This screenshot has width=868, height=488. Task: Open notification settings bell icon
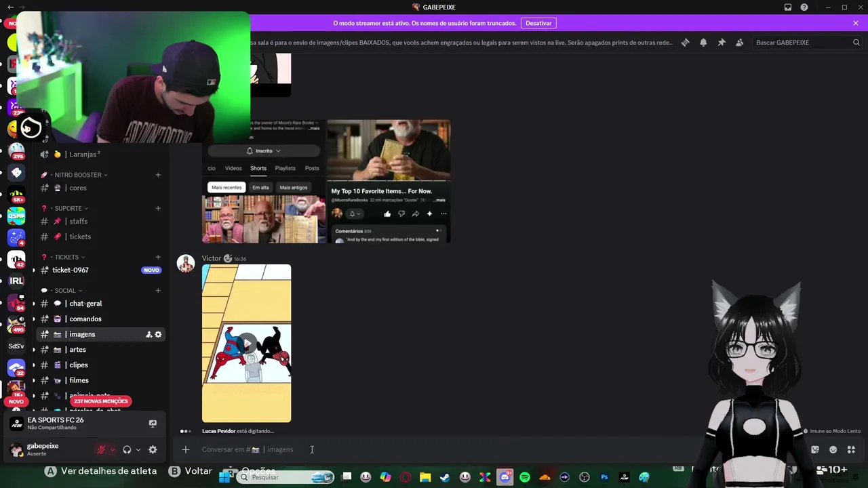pos(703,42)
